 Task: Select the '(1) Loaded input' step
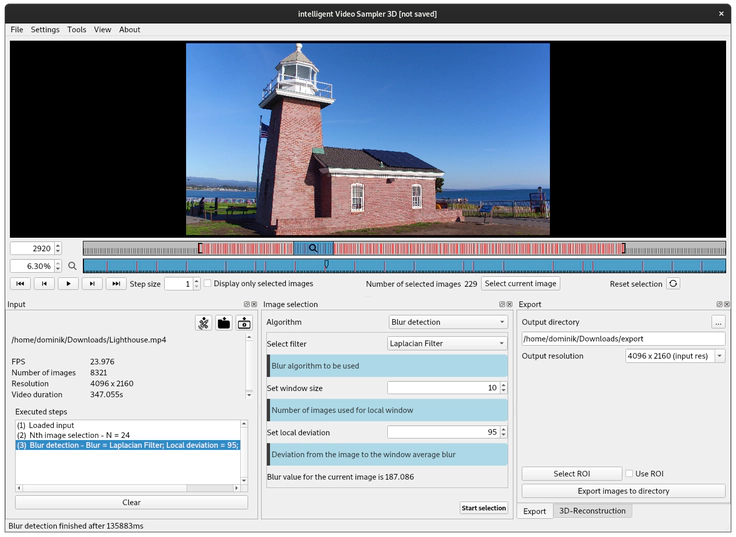coord(128,425)
